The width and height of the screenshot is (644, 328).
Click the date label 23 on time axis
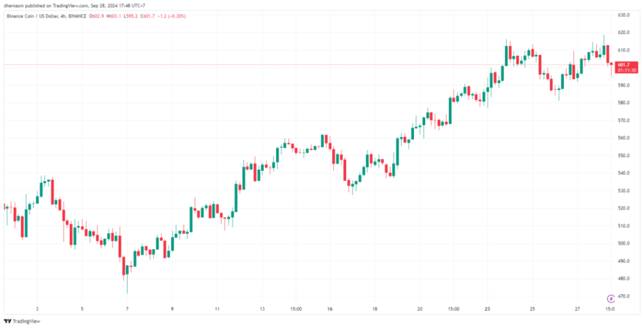pos(487,309)
